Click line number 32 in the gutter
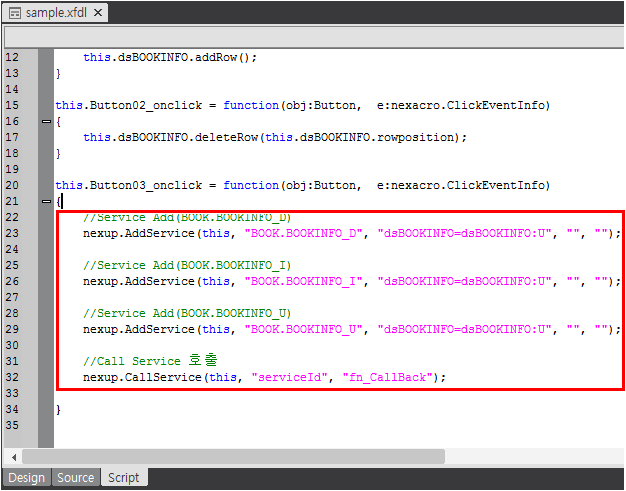Viewport: 626px width, 491px height. 12,377
